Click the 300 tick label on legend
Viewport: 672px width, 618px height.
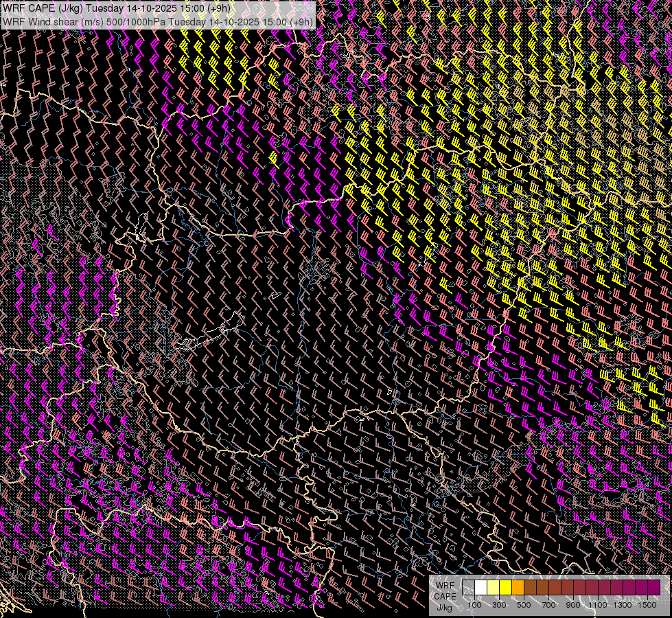[x=499, y=604]
